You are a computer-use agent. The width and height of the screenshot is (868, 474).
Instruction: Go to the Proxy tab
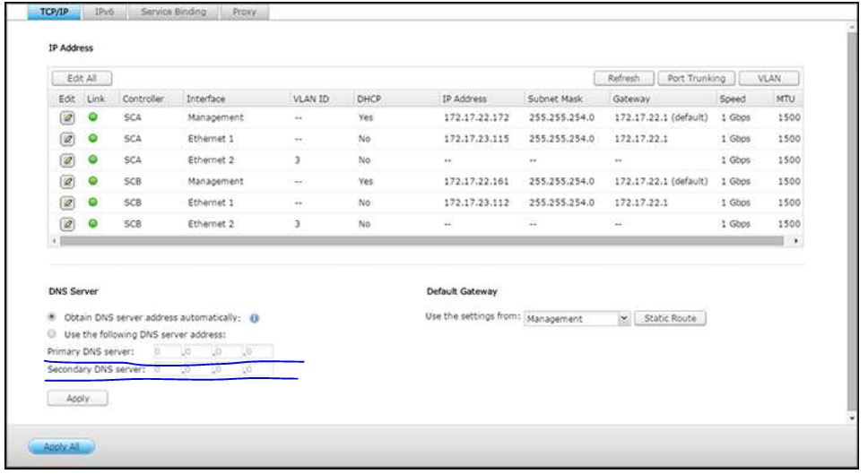245,11
